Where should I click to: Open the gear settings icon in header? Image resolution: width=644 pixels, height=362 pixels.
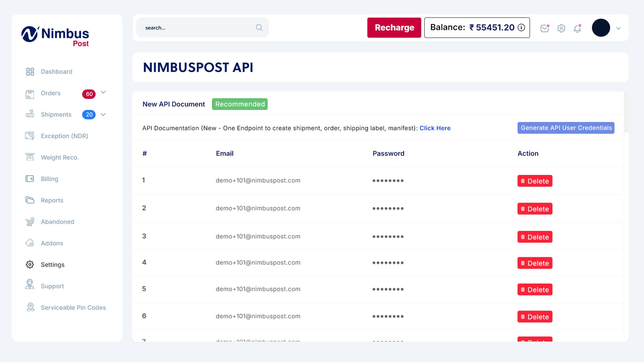[x=561, y=28]
